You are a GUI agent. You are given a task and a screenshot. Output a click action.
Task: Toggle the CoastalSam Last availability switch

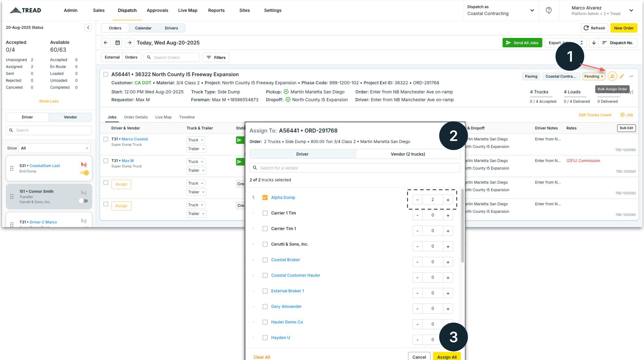pos(84,173)
